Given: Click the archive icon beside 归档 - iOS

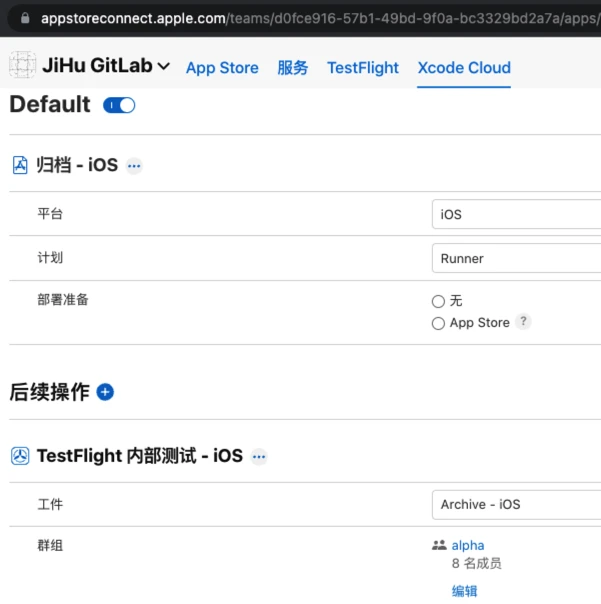Looking at the screenshot, I should pos(20,165).
